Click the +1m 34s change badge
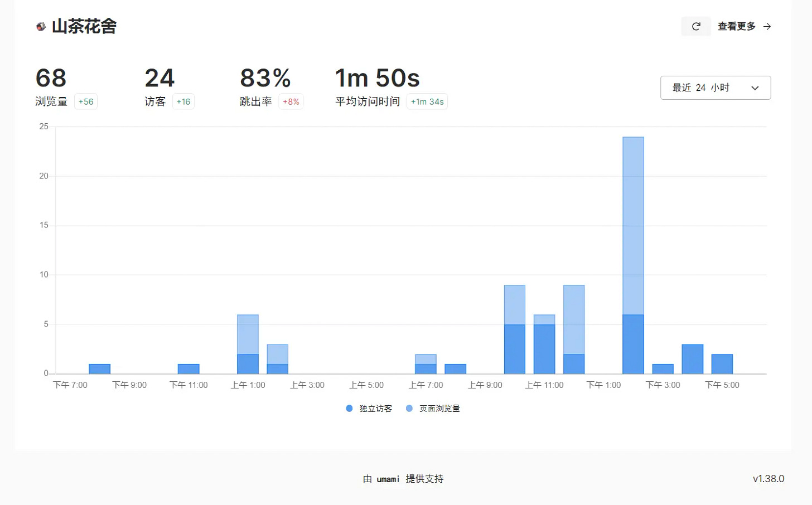The image size is (812, 505). click(427, 101)
